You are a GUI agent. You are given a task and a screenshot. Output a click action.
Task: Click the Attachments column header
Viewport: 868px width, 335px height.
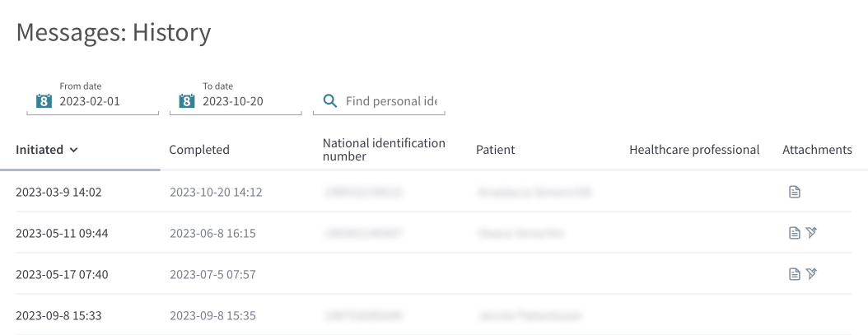click(x=817, y=150)
